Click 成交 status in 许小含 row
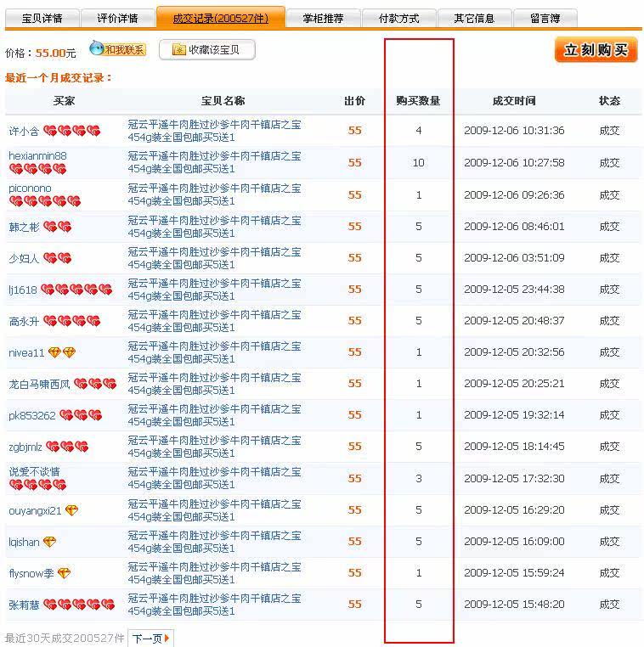Image resolution: width=644 pixels, height=647 pixels. point(609,131)
